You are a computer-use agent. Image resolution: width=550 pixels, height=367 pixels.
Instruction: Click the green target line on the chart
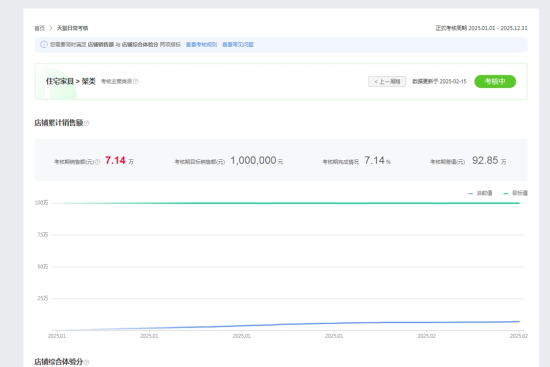pos(286,203)
